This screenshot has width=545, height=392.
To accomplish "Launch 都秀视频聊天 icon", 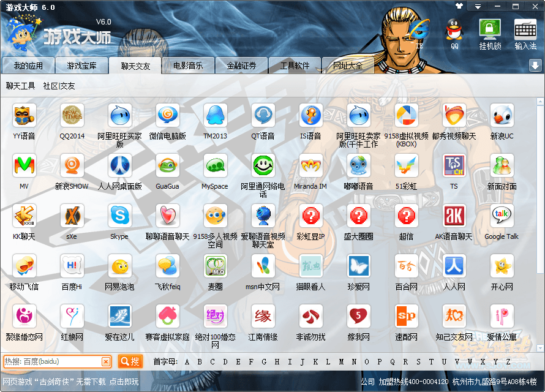I will (454, 115).
